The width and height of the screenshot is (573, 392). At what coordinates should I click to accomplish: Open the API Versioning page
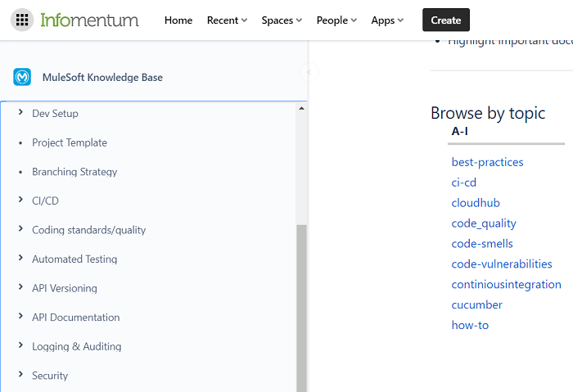click(65, 288)
